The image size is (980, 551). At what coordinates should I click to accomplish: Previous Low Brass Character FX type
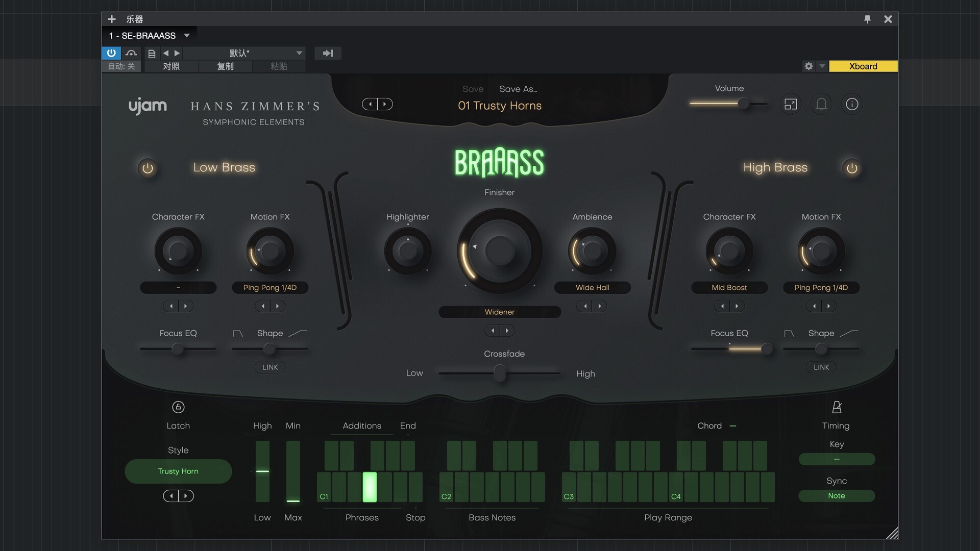click(171, 306)
